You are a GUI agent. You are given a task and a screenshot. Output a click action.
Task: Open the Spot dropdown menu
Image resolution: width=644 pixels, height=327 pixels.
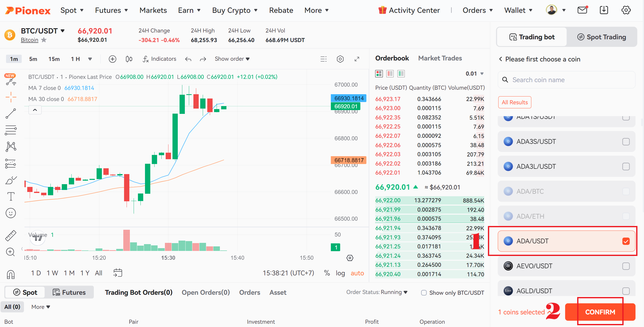coord(72,10)
